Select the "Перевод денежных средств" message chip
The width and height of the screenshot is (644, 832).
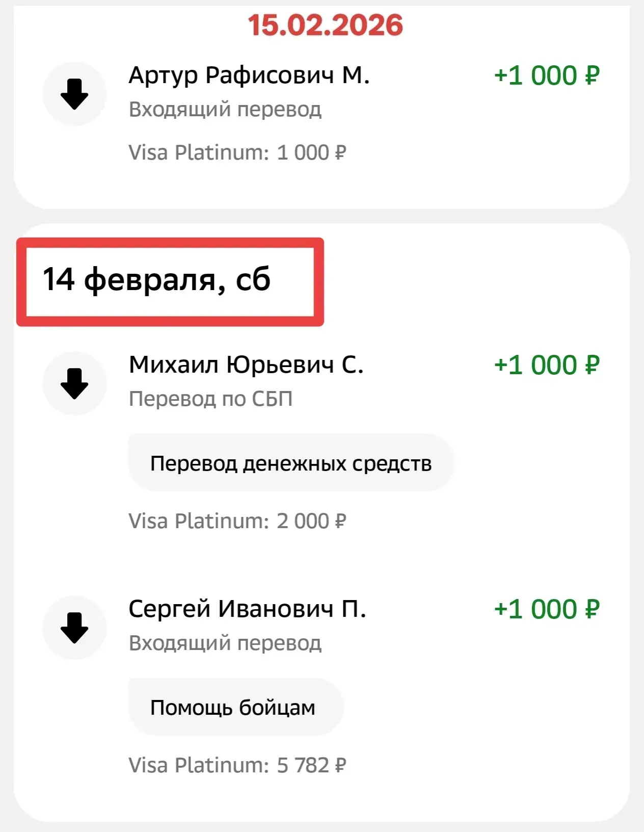pyautogui.click(x=291, y=463)
